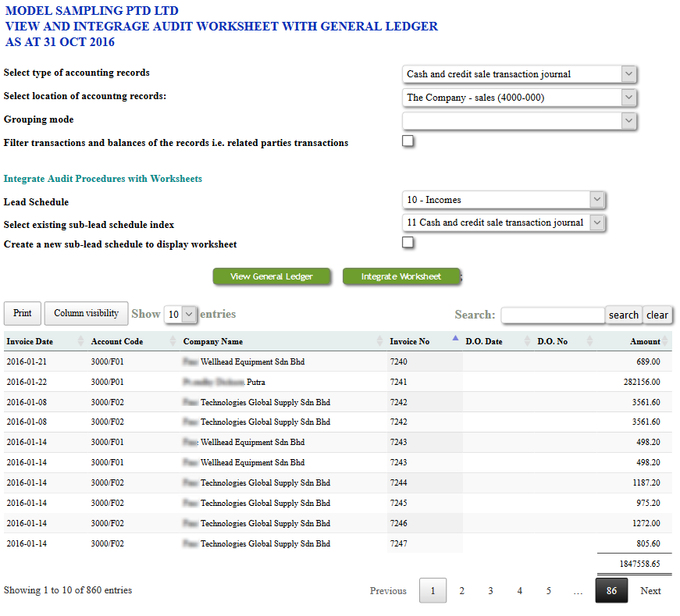680x616 pixels.
Task: Expand the location of accounting records dropdown
Action: [520, 98]
